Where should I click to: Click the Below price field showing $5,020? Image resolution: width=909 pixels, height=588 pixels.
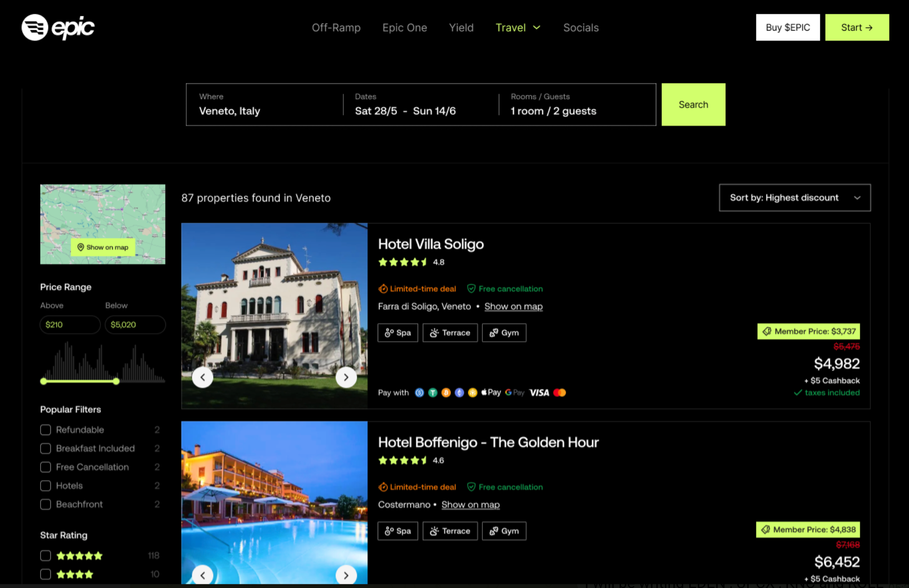(x=135, y=325)
